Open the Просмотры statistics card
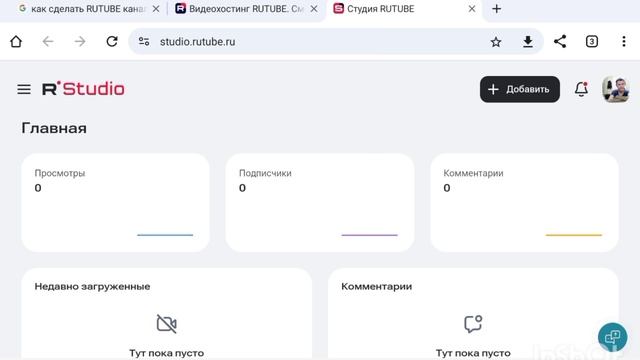 click(x=115, y=202)
